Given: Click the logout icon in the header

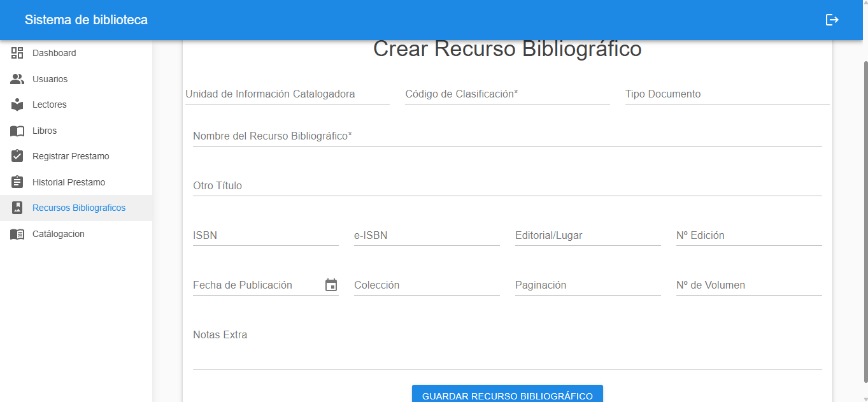Looking at the screenshot, I should pos(832,19).
